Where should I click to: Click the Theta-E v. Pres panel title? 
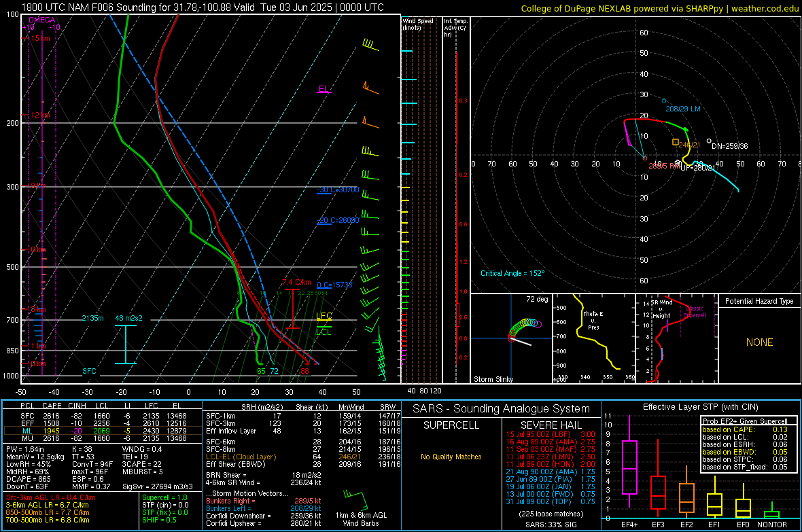[x=593, y=321]
